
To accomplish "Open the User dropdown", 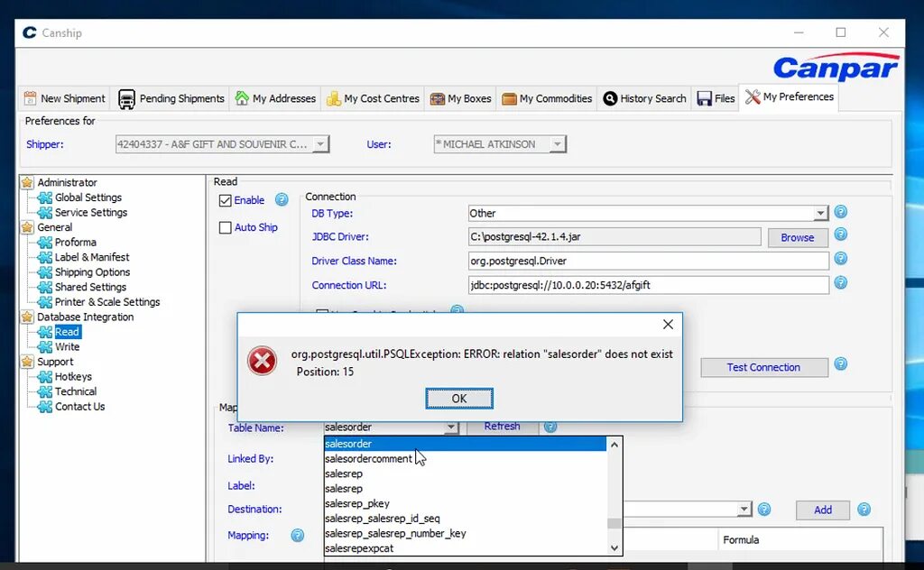I will click(557, 144).
